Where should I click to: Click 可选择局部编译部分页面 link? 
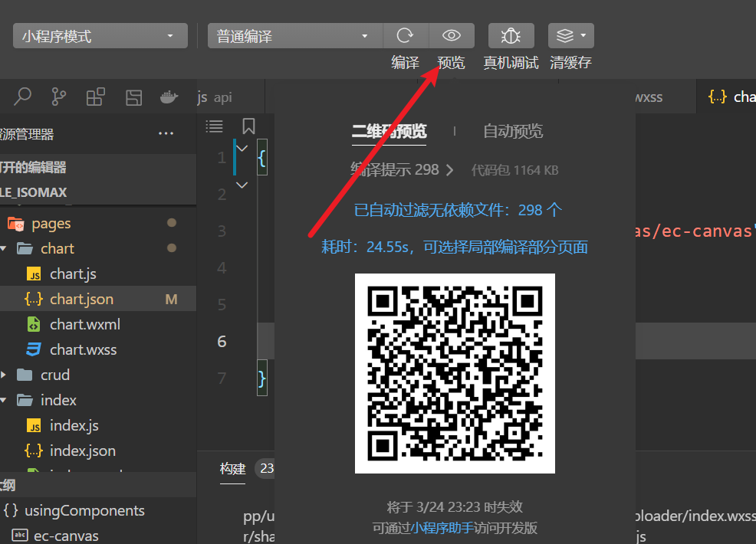pyautogui.click(x=505, y=247)
